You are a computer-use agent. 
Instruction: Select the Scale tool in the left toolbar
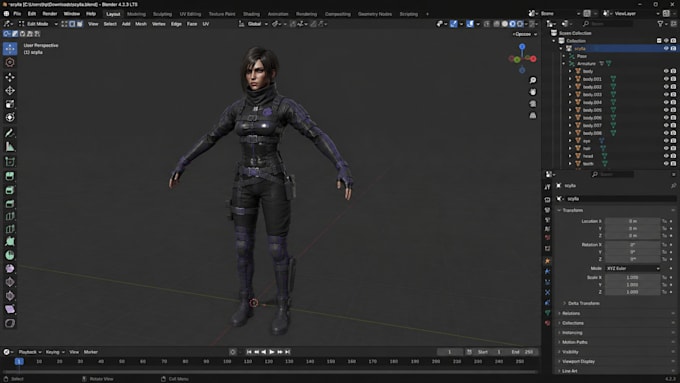[10, 104]
